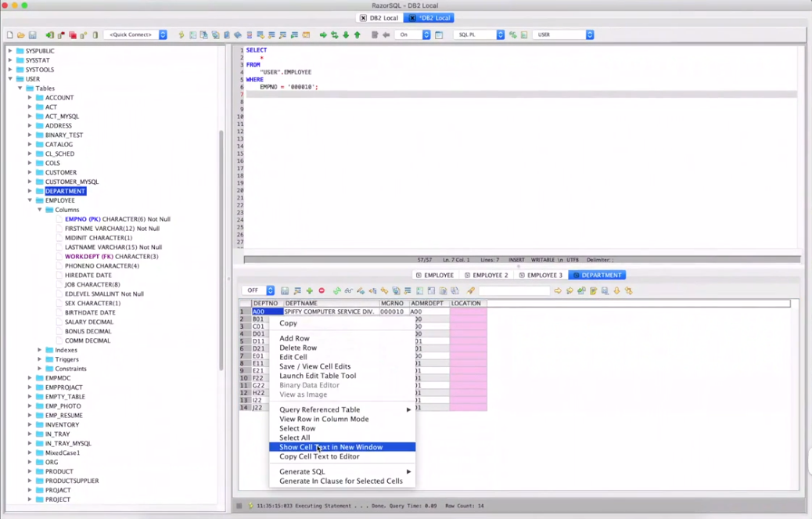Open the OFF dropdown in results toolbar
Screen dimensions: 812x519
point(257,290)
